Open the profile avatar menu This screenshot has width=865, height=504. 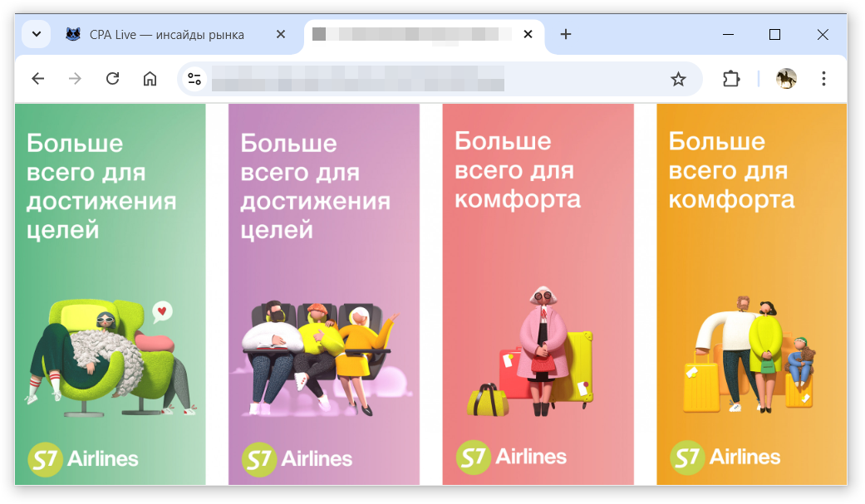pos(786,79)
